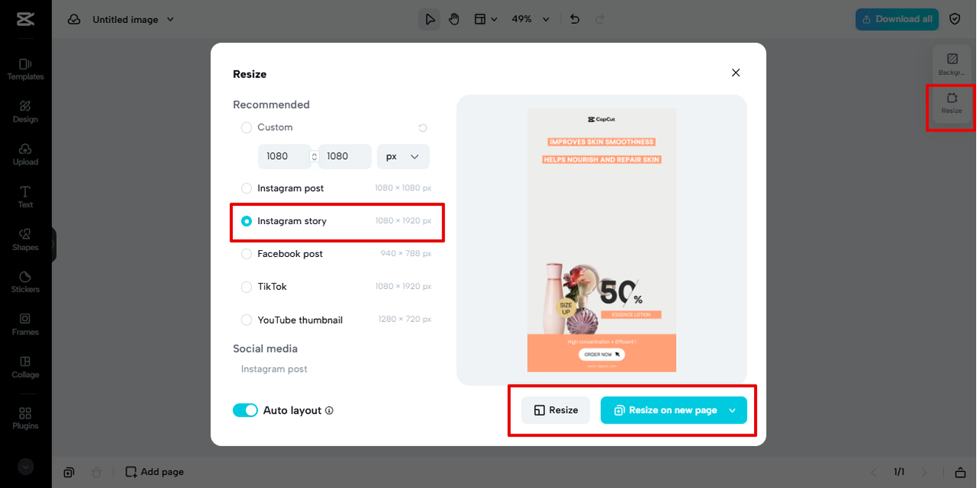
Task: Open the Plugins panel
Action: point(25,417)
